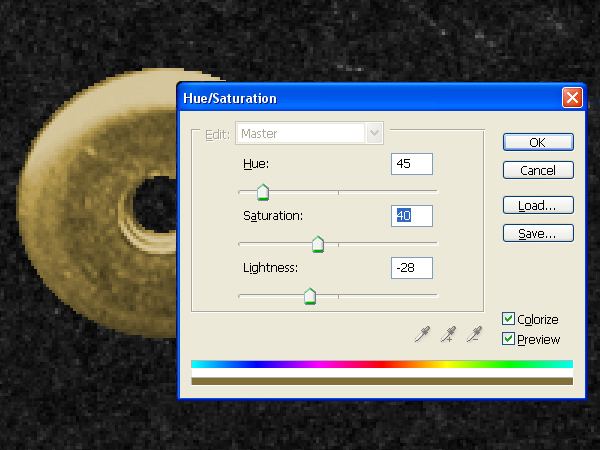The width and height of the screenshot is (600, 450).
Task: Select the add-to-sample eyedropper
Action: click(x=448, y=334)
